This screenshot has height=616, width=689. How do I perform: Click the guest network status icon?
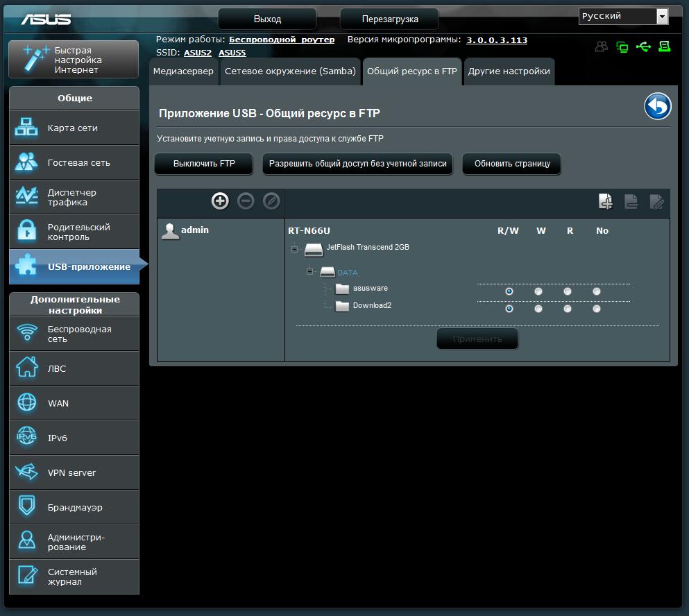pyautogui.click(x=601, y=46)
